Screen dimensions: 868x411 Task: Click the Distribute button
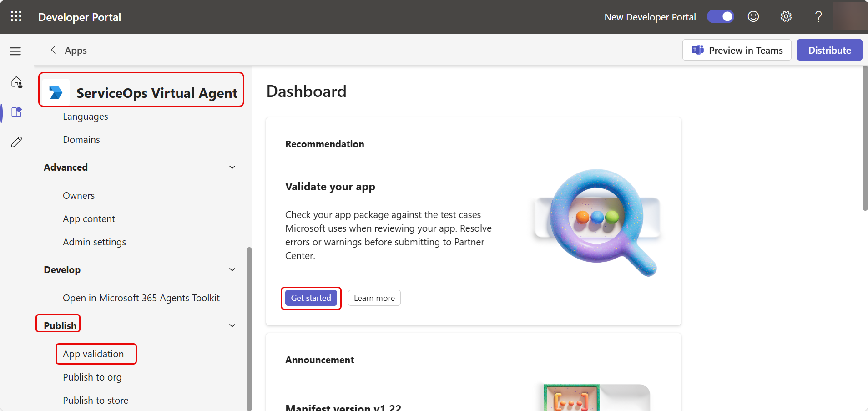829,50
